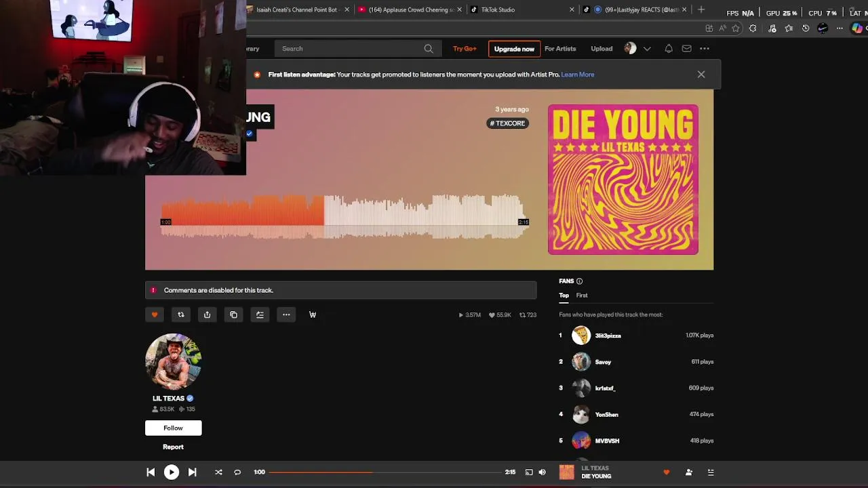Viewport: 868px width, 488px height.
Task: Open the Learn More link in the banner
Action: pyautogui.click(x=578, y=75)
